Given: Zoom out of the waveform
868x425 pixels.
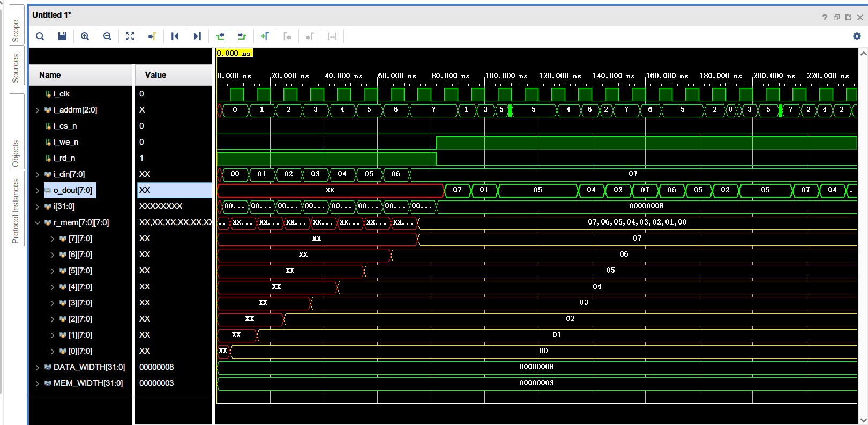Looking at the screenshot, I should [107, 36].
